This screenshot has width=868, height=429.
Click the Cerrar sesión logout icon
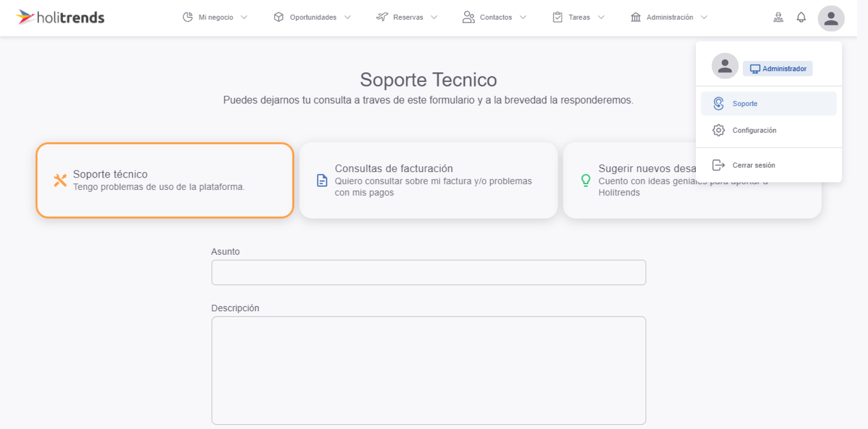(x=719, y=165)
